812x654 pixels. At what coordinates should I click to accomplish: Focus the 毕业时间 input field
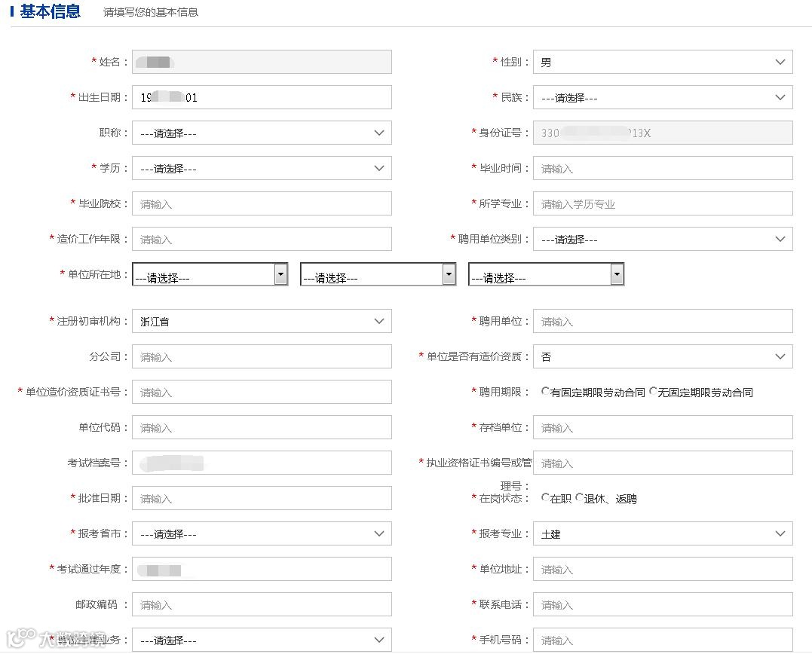pyautogui.click(x=663, y=168)
